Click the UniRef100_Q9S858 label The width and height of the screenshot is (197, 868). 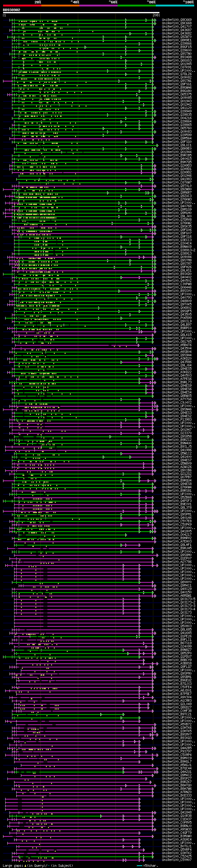(177, 436)
